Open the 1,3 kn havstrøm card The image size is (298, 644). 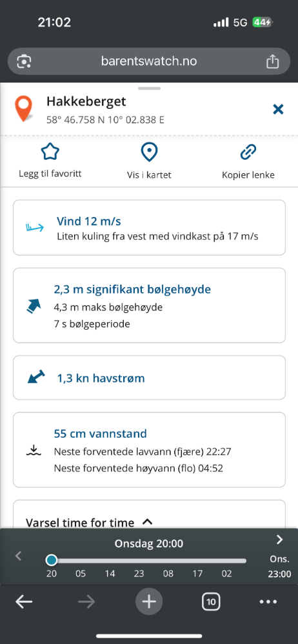(149, 377)
